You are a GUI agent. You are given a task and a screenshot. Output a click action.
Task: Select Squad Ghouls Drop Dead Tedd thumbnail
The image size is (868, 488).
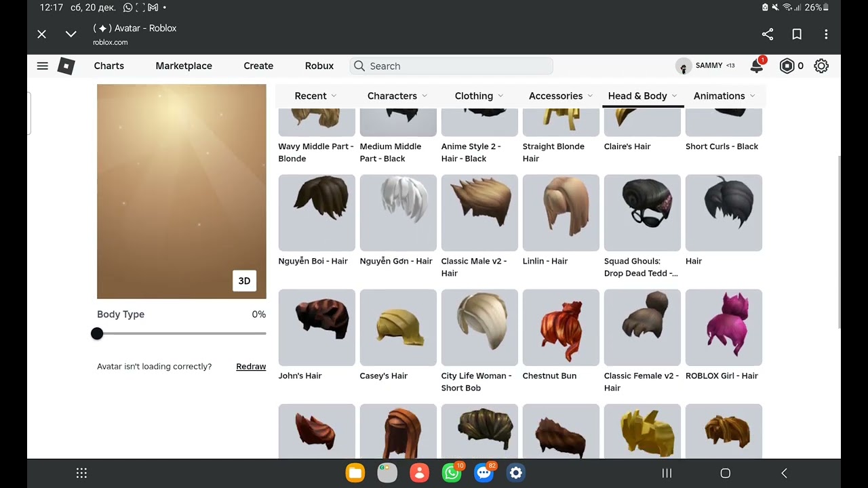[642, 213]
